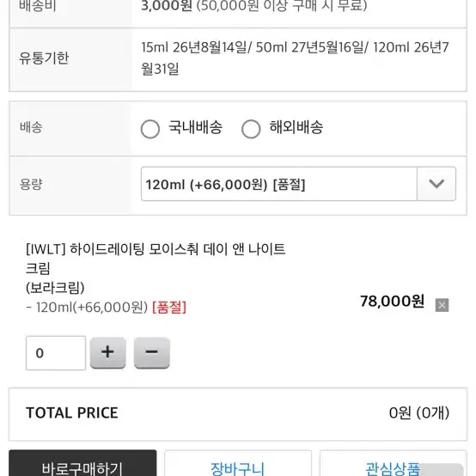Remove the selected 120ml option with X
The width and height of the screenshot is (476, 476).
pos(442,305)
